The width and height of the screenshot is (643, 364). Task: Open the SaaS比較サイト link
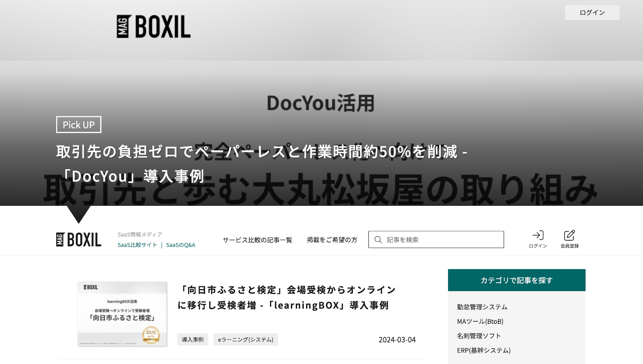coord(137,245)
